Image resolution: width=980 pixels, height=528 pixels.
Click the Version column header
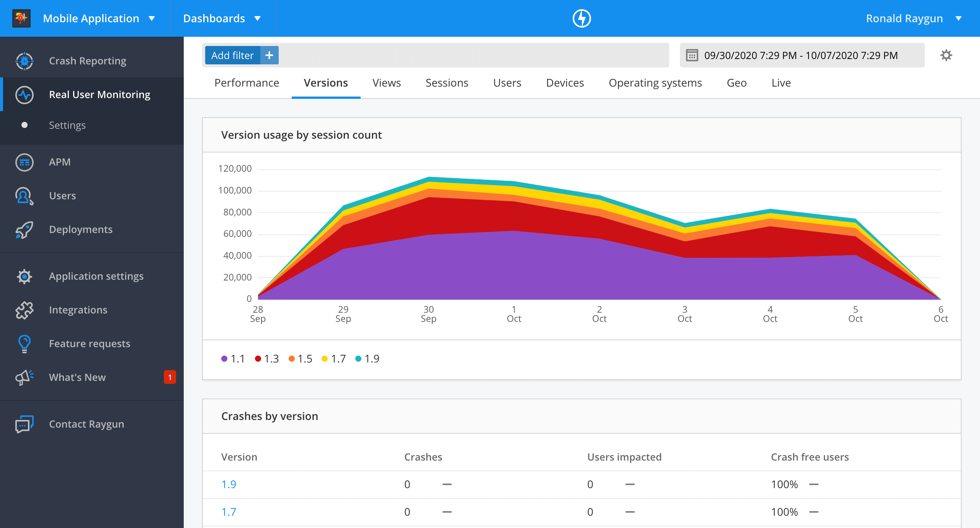pos(239,457)
